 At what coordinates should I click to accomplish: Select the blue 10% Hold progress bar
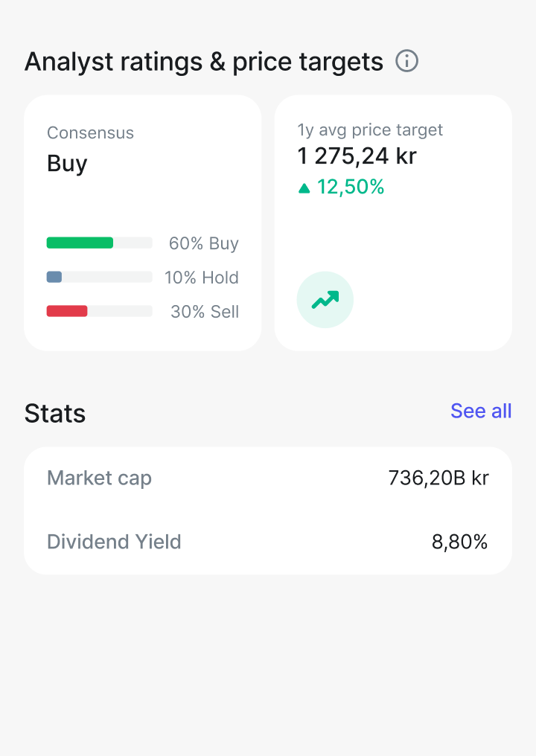(100, 277)
